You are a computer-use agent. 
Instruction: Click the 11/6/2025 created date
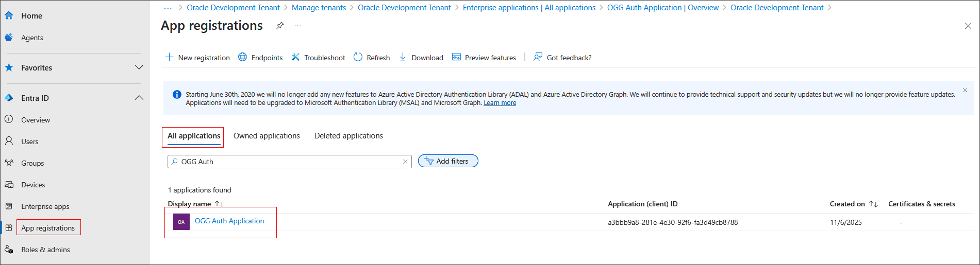click(845, 222)
